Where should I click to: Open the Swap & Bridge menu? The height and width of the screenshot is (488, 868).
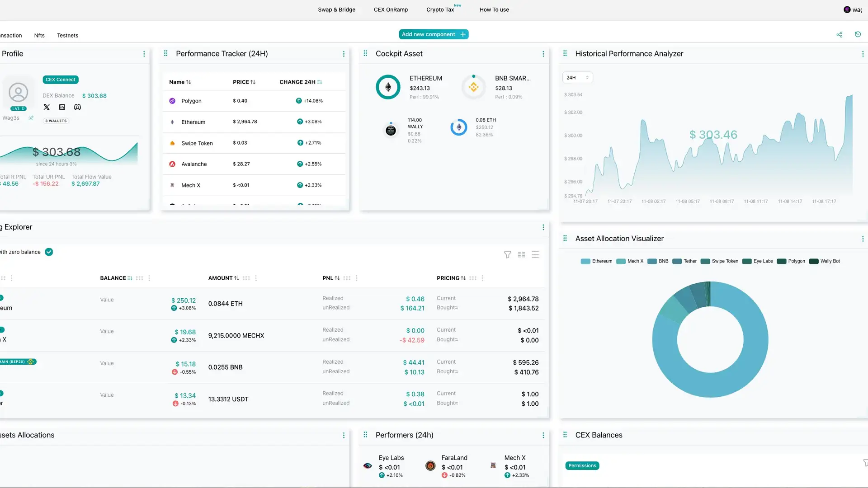pyautogui.click(x=336, y=9)
